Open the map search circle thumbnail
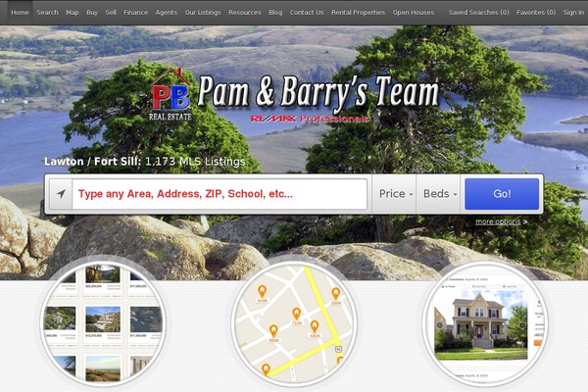The width and height of the screenshot is (588, 392). click(x=294, y=324)
